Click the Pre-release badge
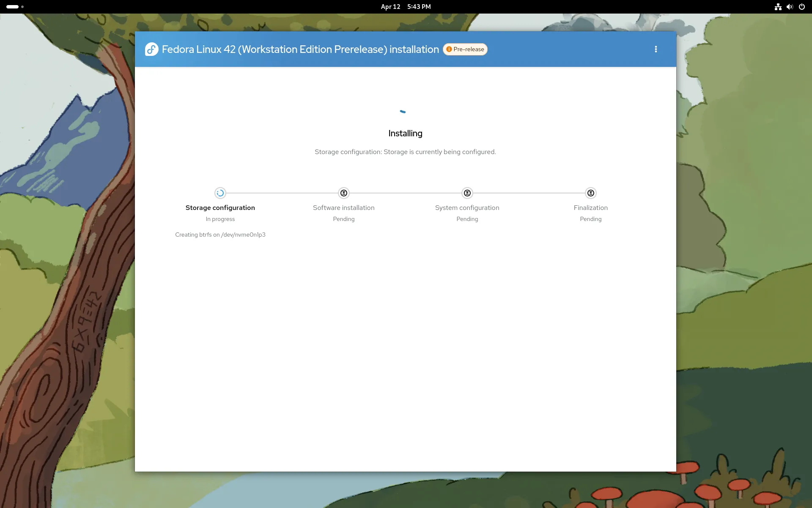Screen dimensions: 812x508 click(x=465, y=49)
